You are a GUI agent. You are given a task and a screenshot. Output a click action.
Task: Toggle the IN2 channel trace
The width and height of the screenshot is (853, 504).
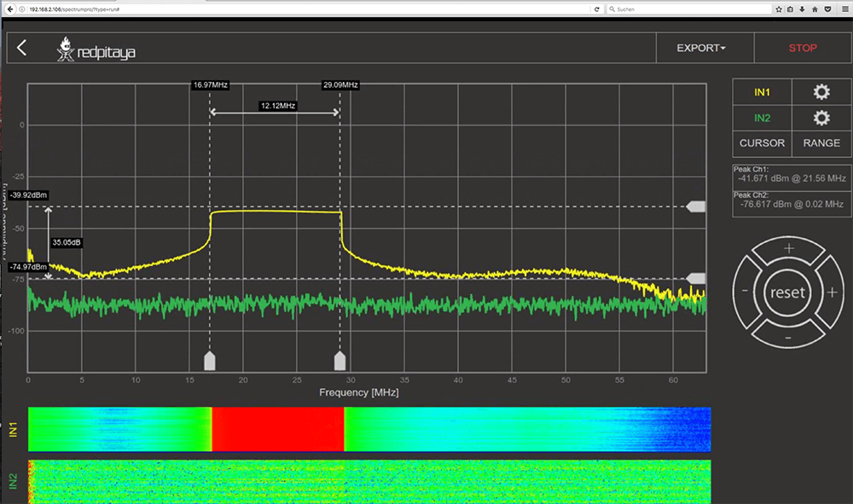[x=762, y=118]
